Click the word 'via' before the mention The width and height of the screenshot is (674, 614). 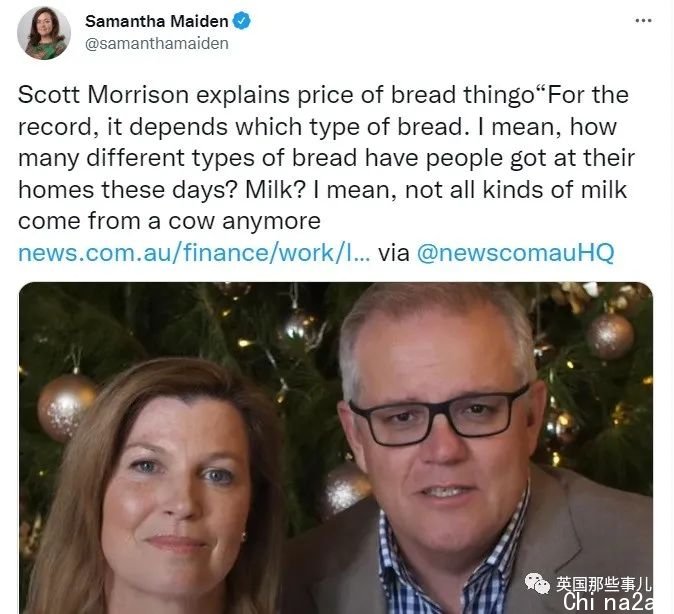[393, 253]
